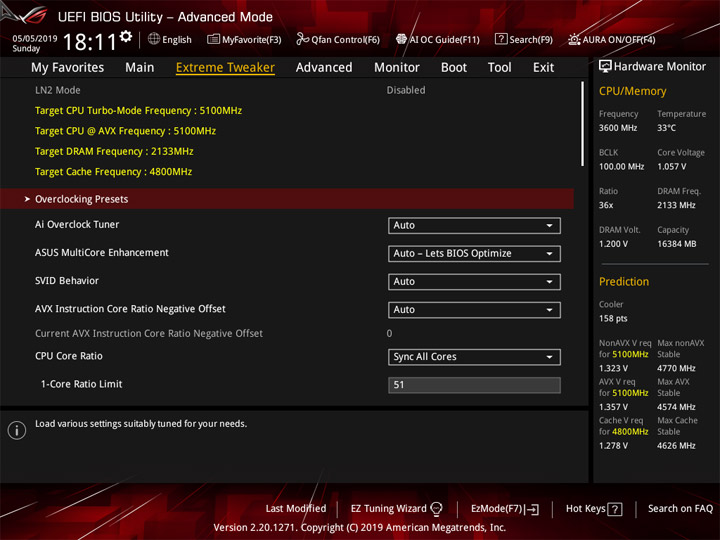The height and width of the screenshot is (540, 720).
Task: Open the Monitor tab
Action: (397, 68)
